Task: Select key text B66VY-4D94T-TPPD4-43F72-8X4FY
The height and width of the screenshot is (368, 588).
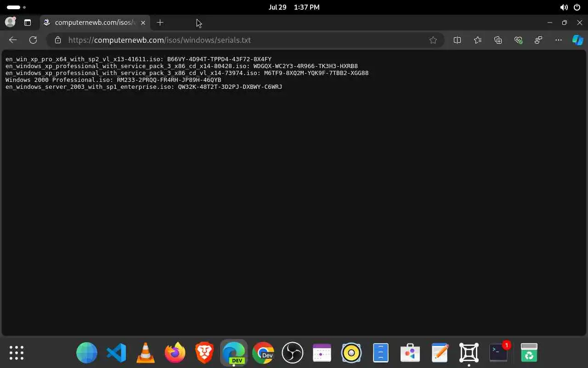Action: pos(219,59)
